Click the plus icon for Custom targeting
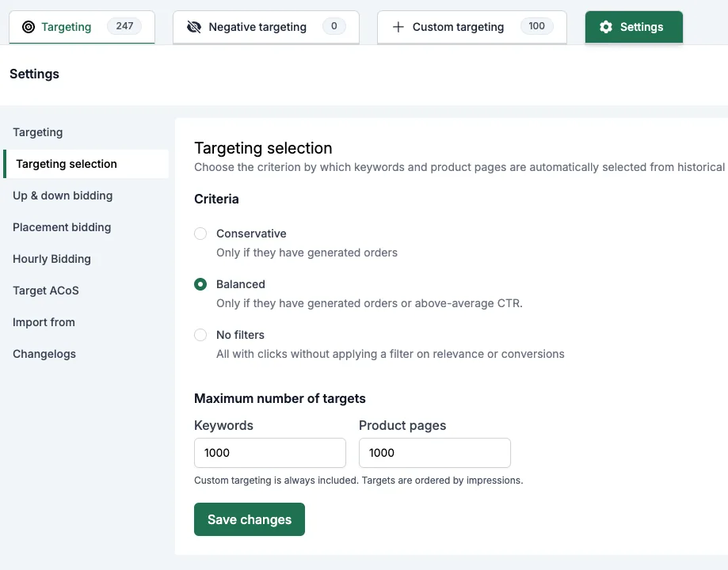The image size is (728, 570). coord(398,27)
